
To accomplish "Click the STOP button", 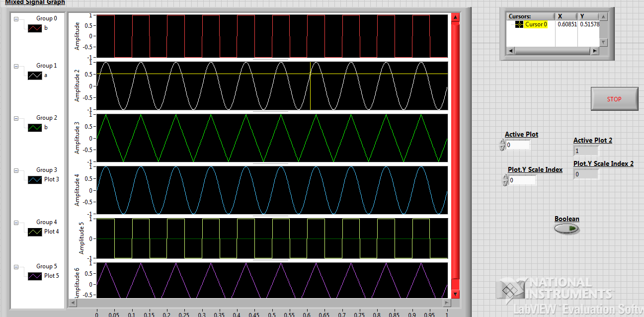I will (x=614, y=99).
